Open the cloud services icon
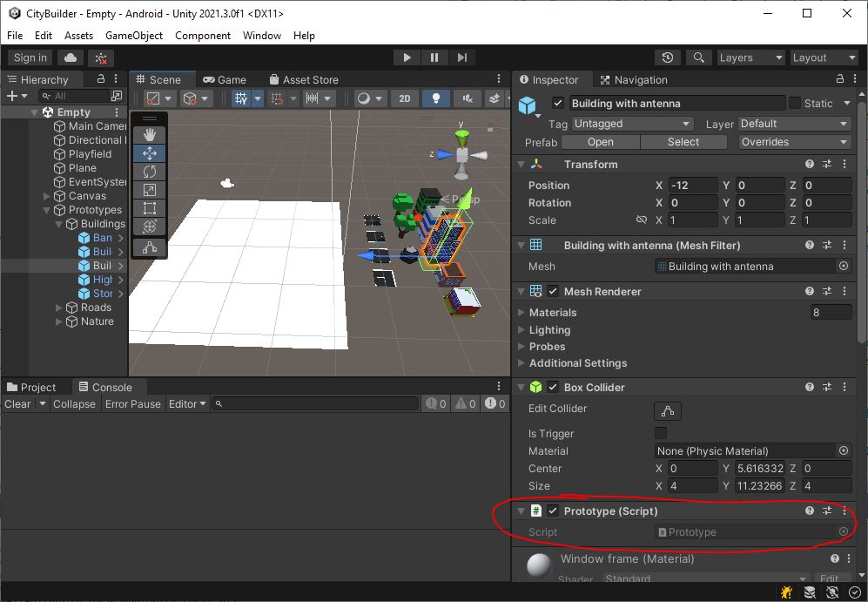868x602 pixels. click(x=71, y=57)
